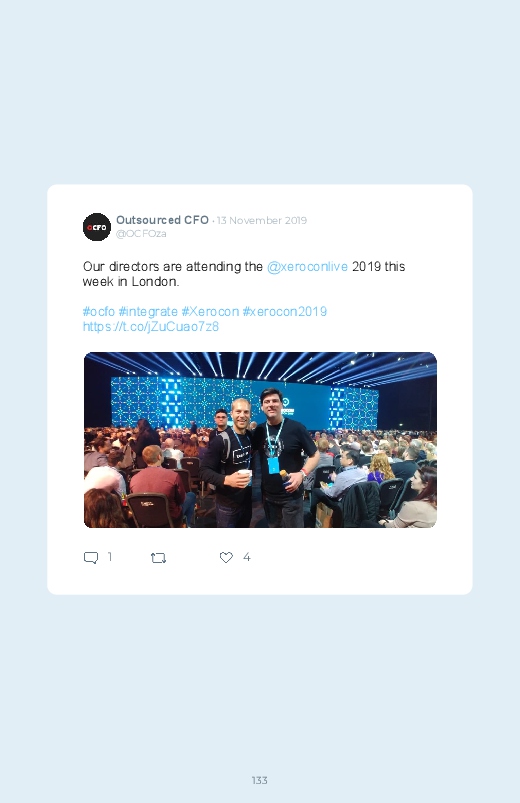The width and height of the screenshot is (520, 803).
Task: Select the #Xerocon hashtag
Action: (210, 311)
